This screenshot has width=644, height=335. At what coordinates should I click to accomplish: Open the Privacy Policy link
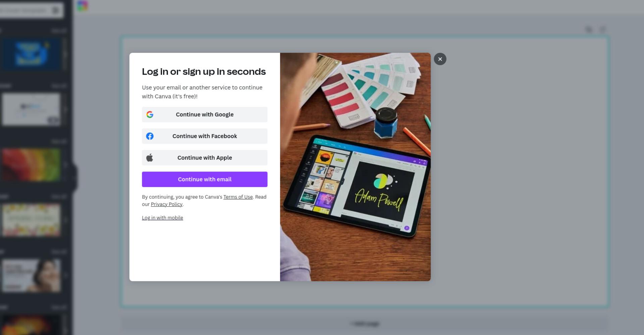167,204
